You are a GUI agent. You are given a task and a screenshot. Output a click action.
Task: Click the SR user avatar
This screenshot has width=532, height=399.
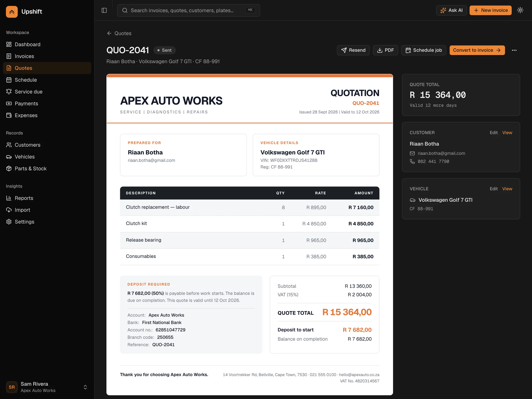point(12,387)
